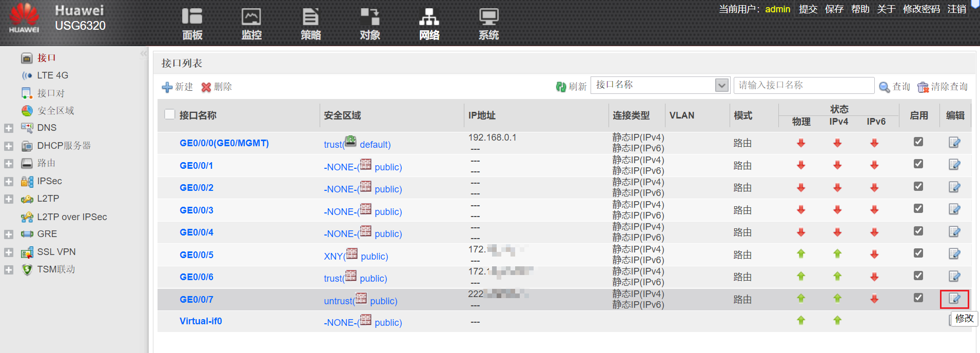Toggle 启用 checkbox for GE0/0/1
The height and width of the screenshot is (353, 980).
(918, 164)
